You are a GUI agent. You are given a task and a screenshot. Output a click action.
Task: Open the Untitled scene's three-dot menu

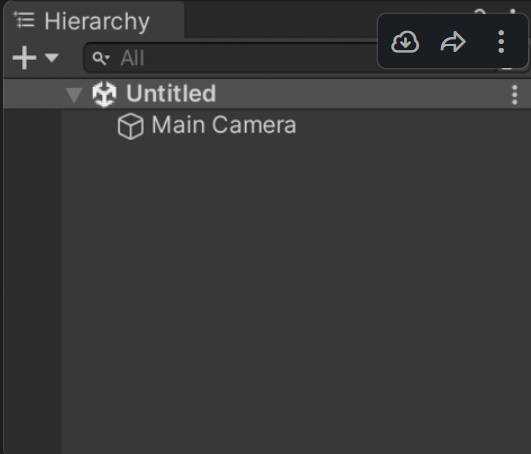[514, 95]
